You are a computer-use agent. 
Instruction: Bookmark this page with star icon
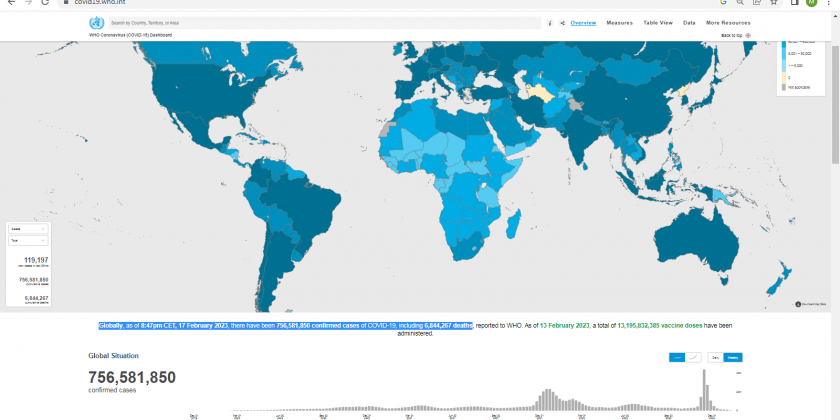(774, 3)
